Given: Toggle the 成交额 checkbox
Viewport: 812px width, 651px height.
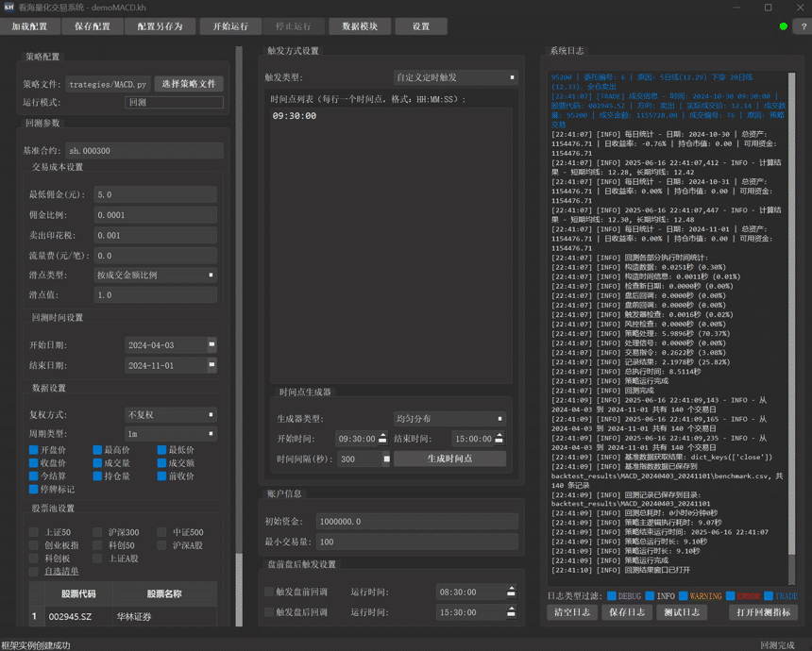Looking at the screenshot, I should click(161, 462).
